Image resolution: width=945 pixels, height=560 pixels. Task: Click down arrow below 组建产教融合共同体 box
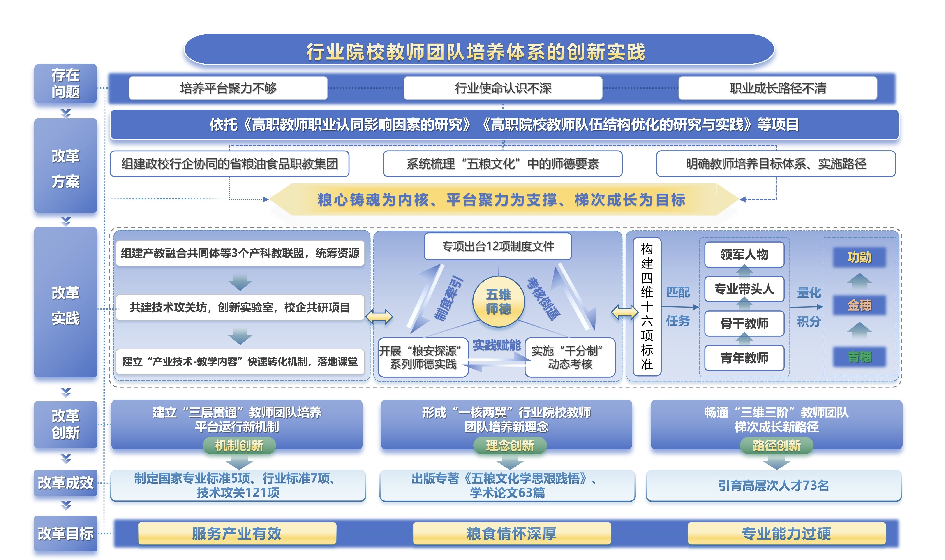[x=240, y=282]
